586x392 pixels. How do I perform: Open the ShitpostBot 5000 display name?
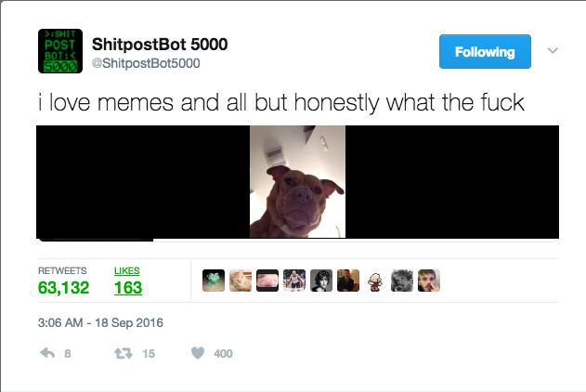(160, 44)
